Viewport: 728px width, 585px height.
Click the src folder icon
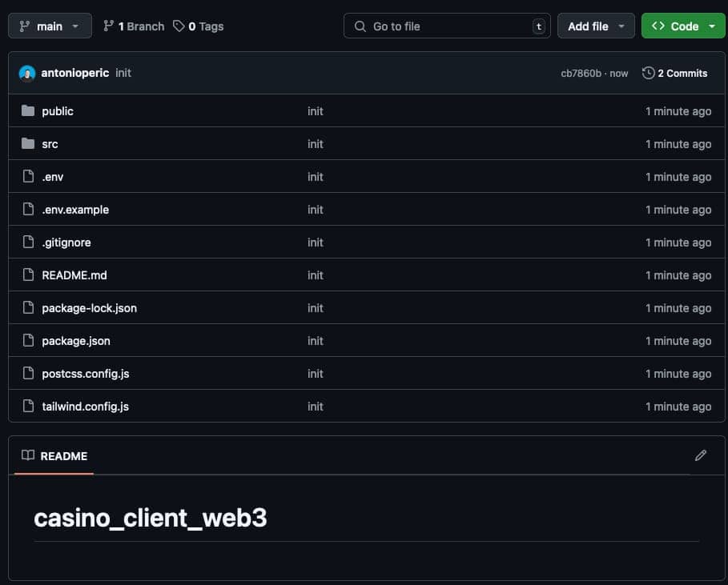tap(28, 144)
